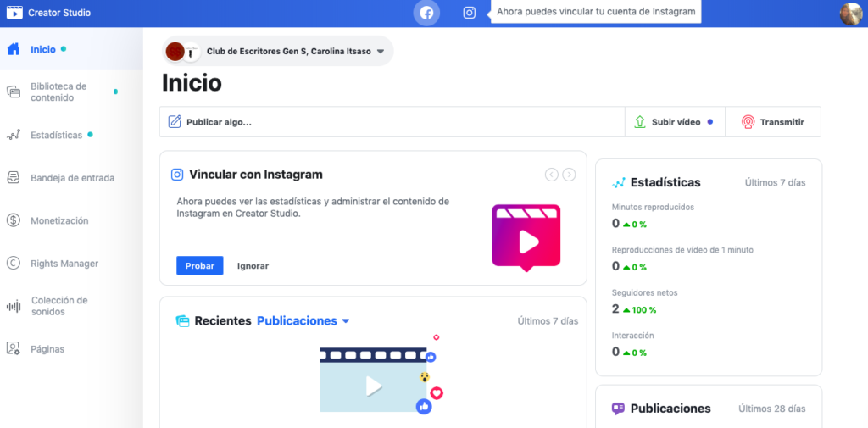
Task: Click the Transmitir button
Action: tap(773, 122)
